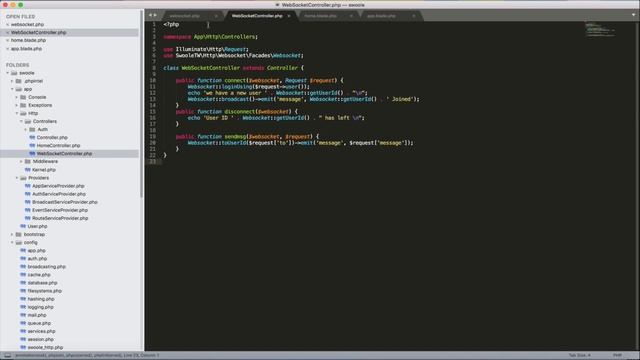Open mail.php in the config folder

(37, 315)
